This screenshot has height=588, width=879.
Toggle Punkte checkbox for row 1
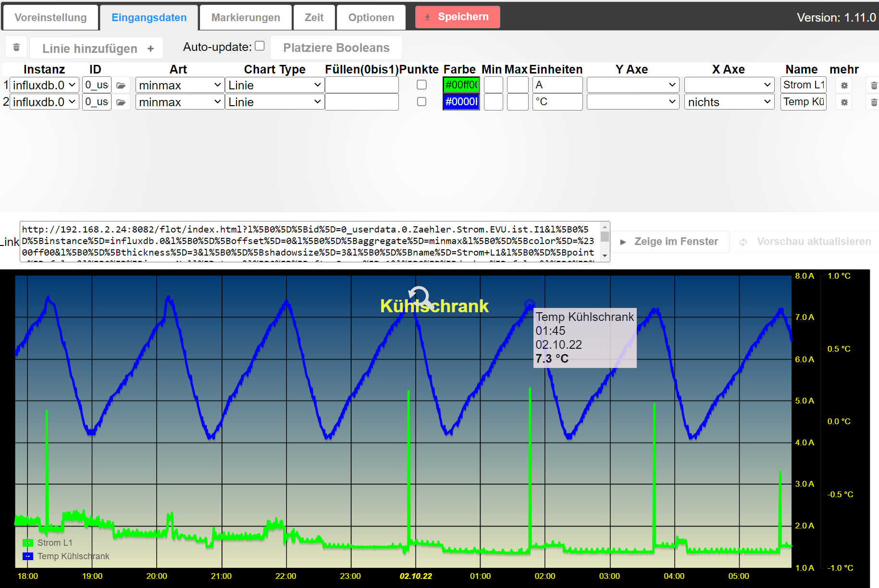tap(421, 85)
